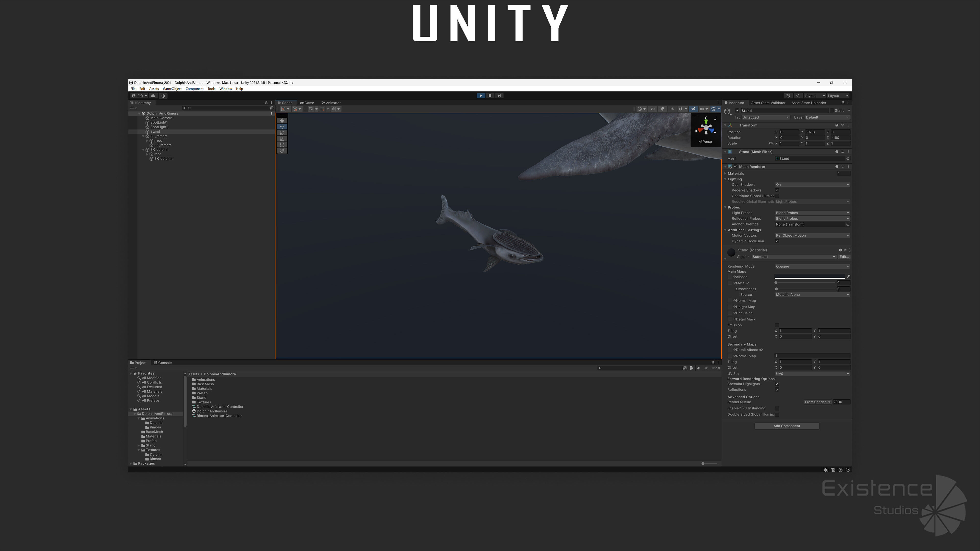
Task: Open the Tag Untagged dropdown
Action: pos(765,118)
